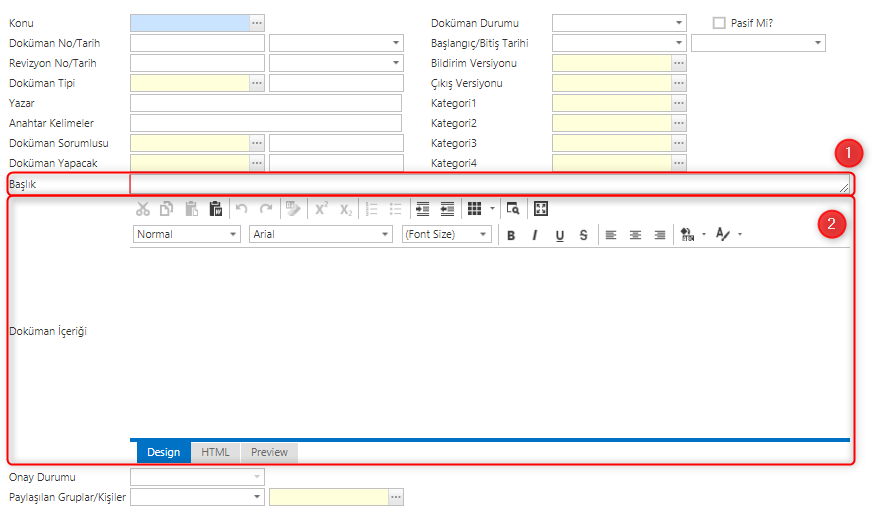Insert a numbered list
The width and height of the screenshot is (883, 517).
point(372,209)
